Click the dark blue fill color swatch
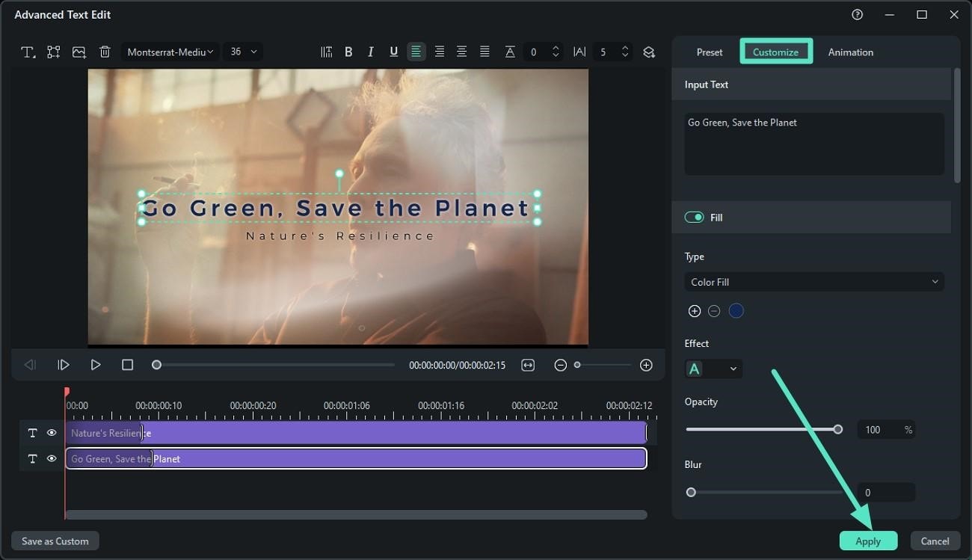972x560 pixels. pyautogui.click(x=736, y=311)
